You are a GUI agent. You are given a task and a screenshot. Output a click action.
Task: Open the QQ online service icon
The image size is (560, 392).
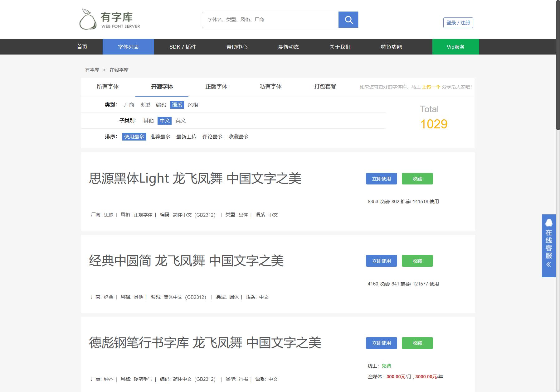pyautogui.click(x=549, y=223)
